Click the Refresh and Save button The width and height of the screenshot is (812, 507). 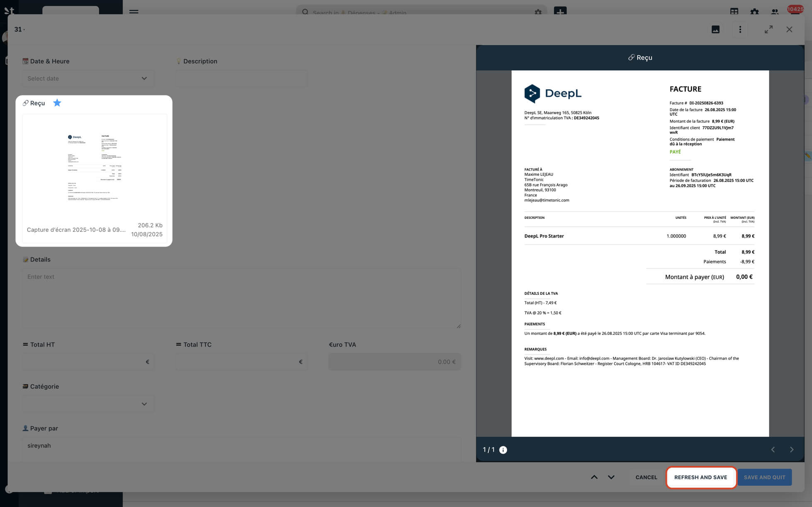701,477
